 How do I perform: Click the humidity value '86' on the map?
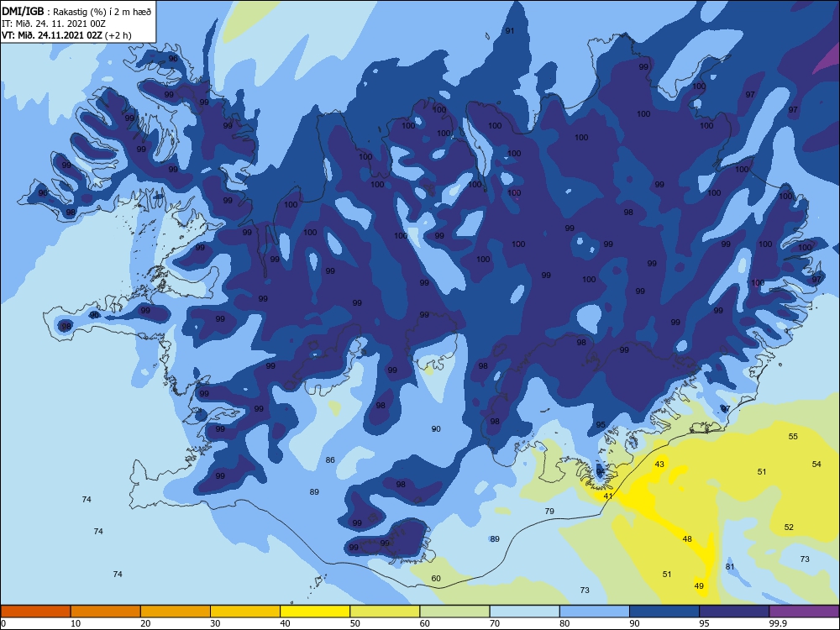click(x=330, y=459)
